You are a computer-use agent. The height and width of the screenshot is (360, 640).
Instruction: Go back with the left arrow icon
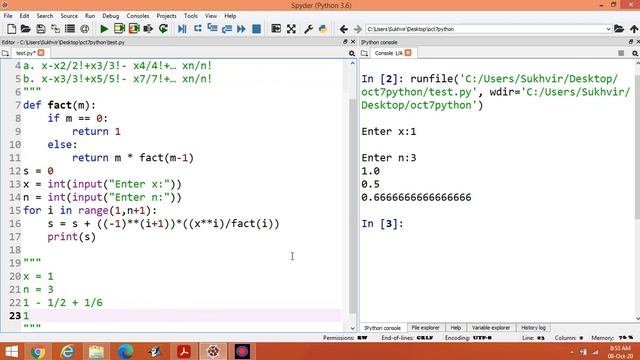(343, 29)
